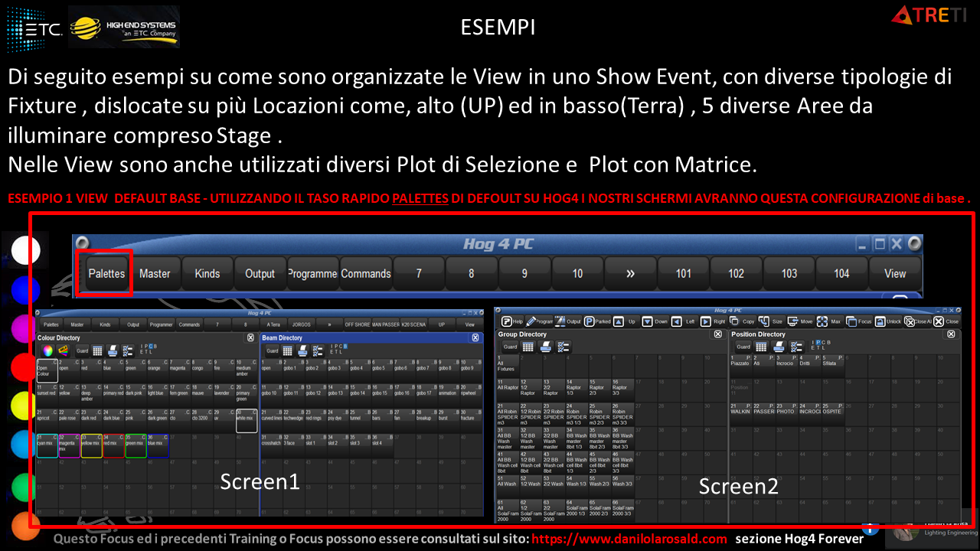Select the Commands view in the large toolbar

[x=365, y=273]
